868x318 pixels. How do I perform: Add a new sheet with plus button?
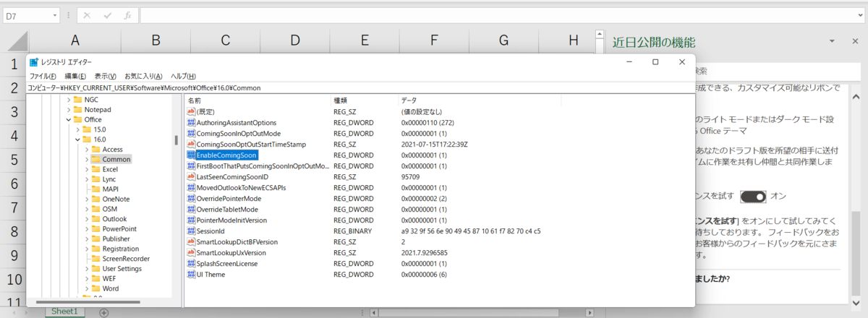(103, 312)
